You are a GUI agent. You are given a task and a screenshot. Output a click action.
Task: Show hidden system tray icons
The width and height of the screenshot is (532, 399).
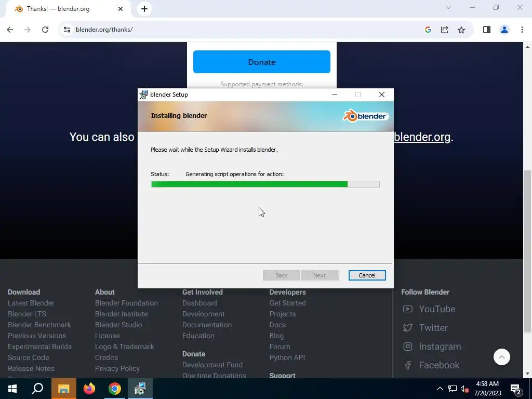440,389
